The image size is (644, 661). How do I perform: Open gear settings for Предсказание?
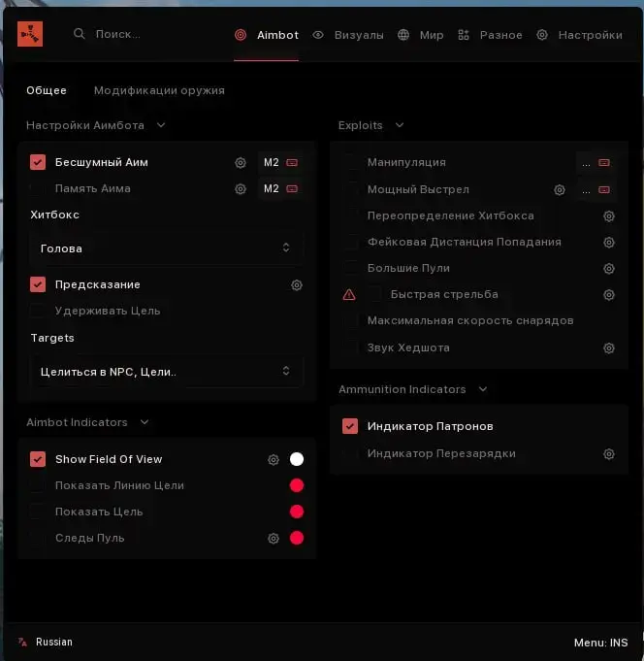[297, 285]
